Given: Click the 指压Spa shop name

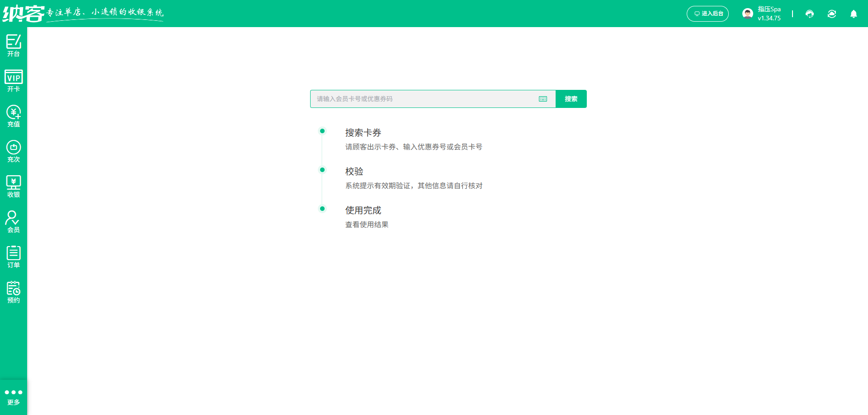Looking at the screenshot, I should click(x=769, y=9).
